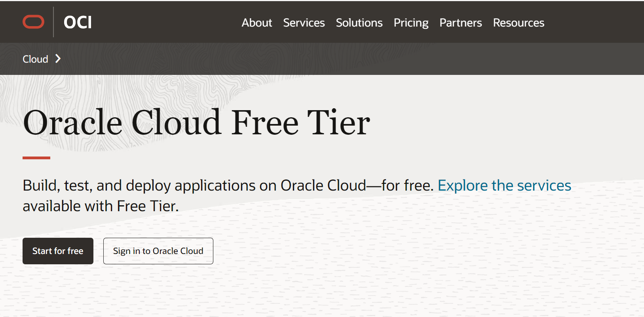Click the empty breadcrumb bar area
The height and width of the screenshot is (317, 644).
point(356,59)
